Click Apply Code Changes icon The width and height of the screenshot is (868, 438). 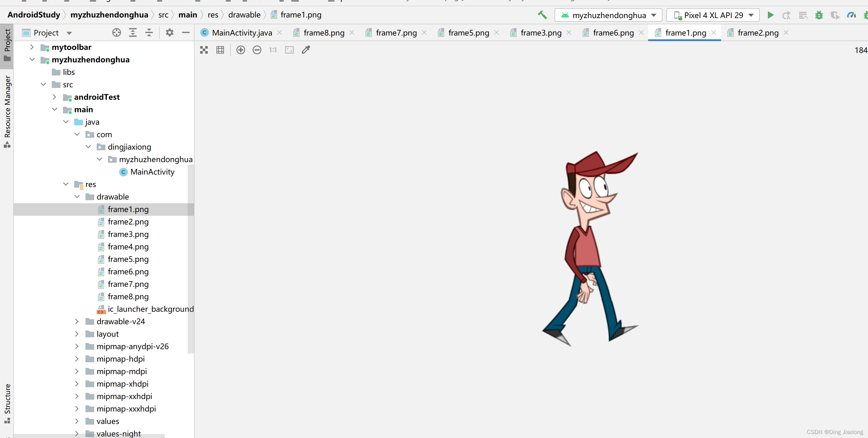point(803,15)
